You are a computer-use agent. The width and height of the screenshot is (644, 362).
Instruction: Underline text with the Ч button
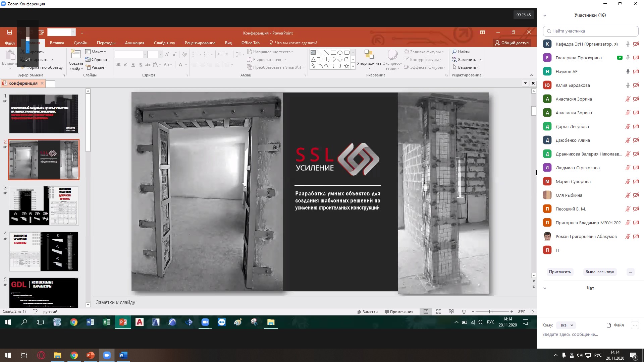[133, 65]
